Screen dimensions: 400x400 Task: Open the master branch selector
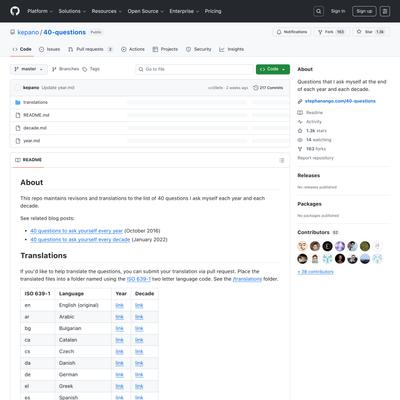tap(29, 69)
